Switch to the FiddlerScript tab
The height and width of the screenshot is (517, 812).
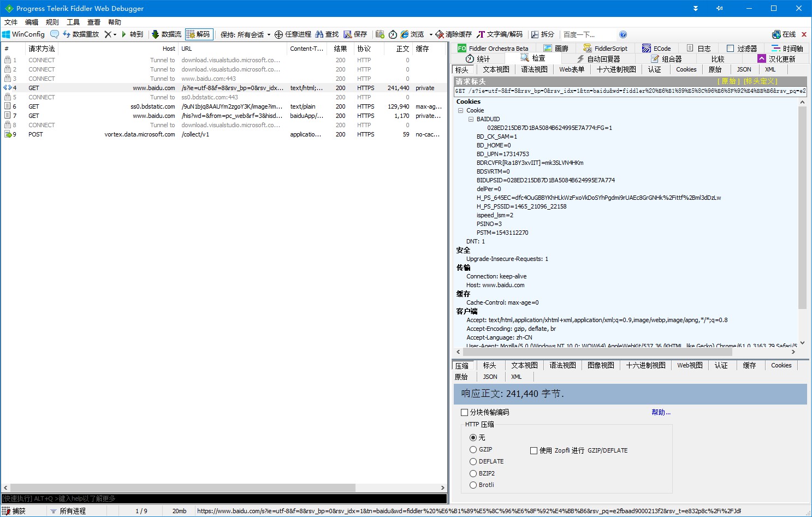pos(606,49)
